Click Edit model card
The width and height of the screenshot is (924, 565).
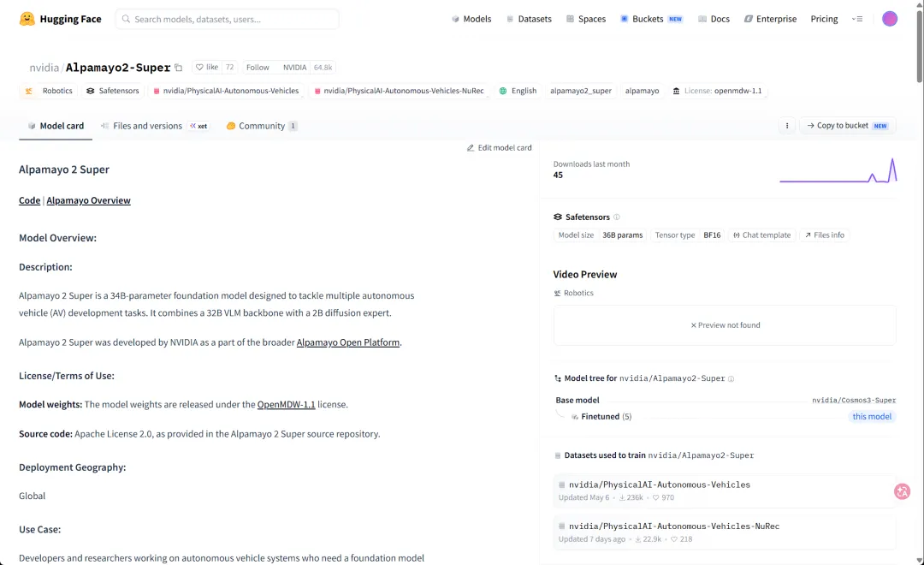click(499, 147)
